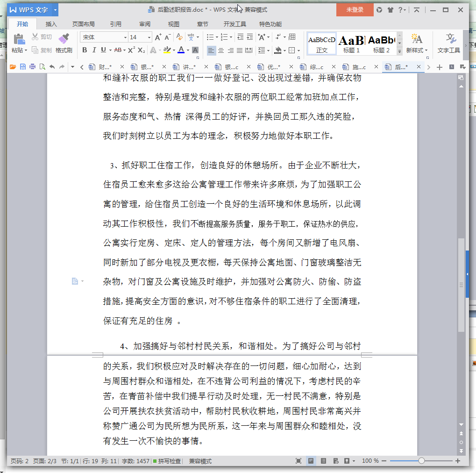The width and height of the screenshot is (476, 473).
Task: Expand the styles gallery more button
Action: click(x=400, y=51)
